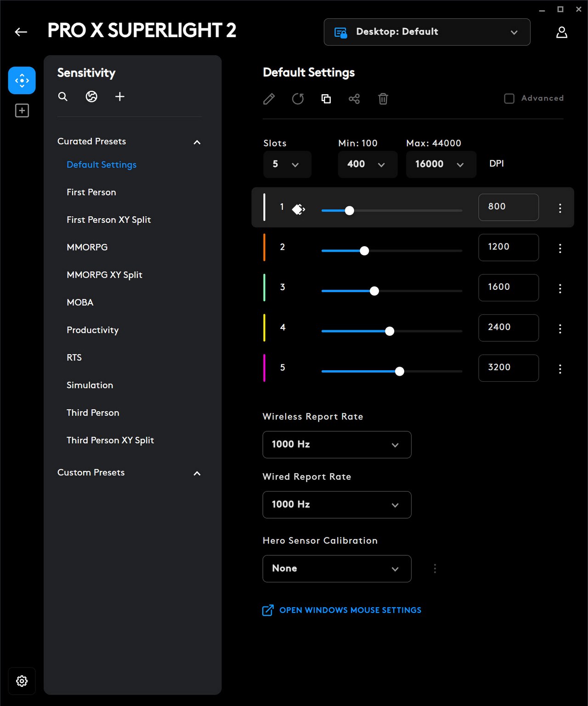Click the slot 4 DPI slider handle

390,331
